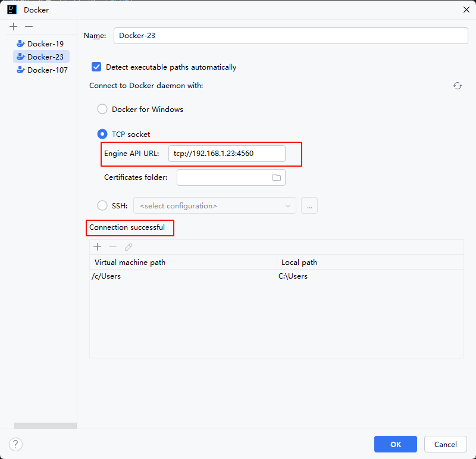The image size is (476, 459).
Task: Select the SSH radio button
Action: [x=102, y=205]
